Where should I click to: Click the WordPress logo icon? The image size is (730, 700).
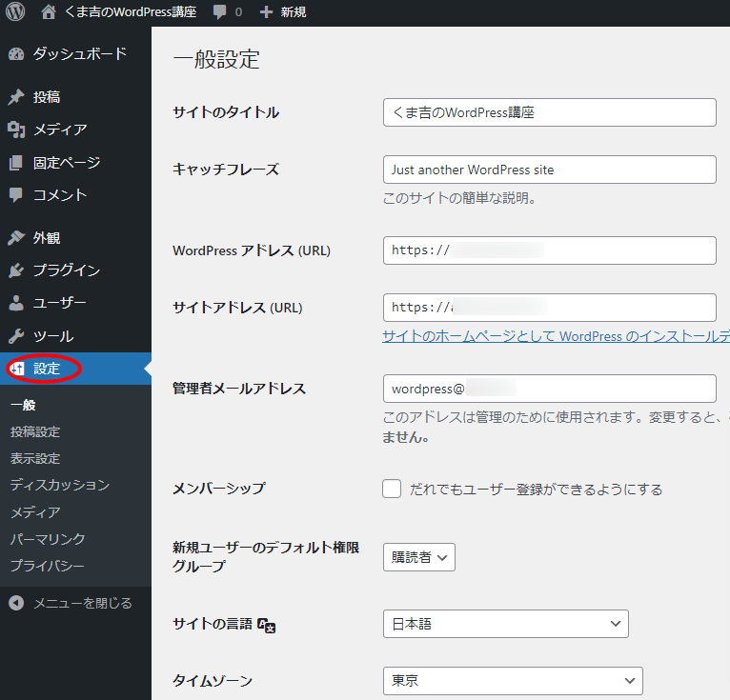coord(15,11)
